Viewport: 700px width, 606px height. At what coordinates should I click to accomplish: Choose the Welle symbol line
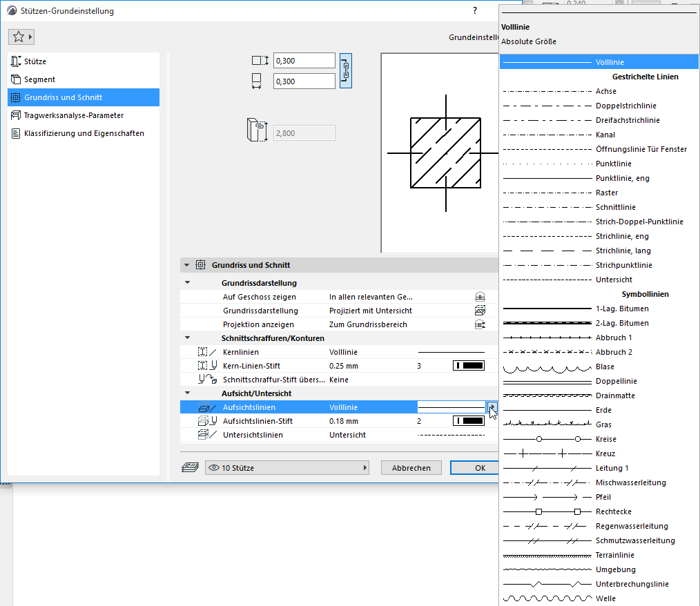point(599,598)
